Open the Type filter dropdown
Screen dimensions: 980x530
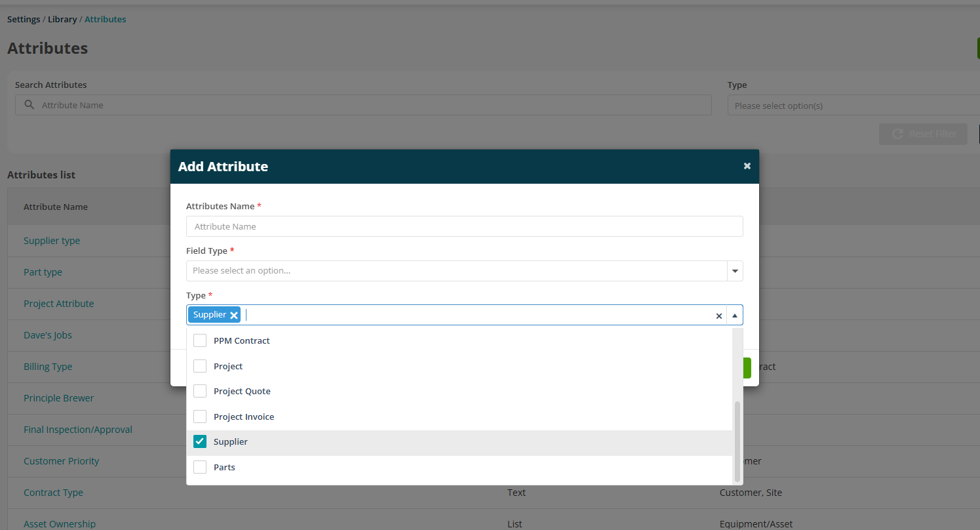point(853,105)
